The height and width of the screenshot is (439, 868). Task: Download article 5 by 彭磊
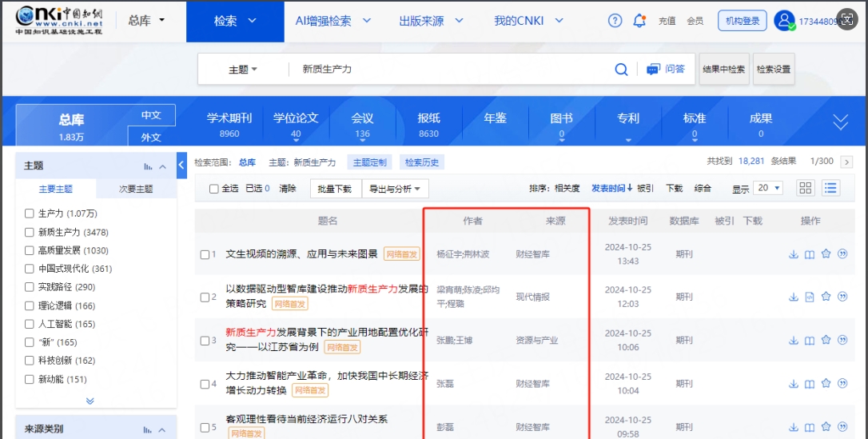click(793, 427)
